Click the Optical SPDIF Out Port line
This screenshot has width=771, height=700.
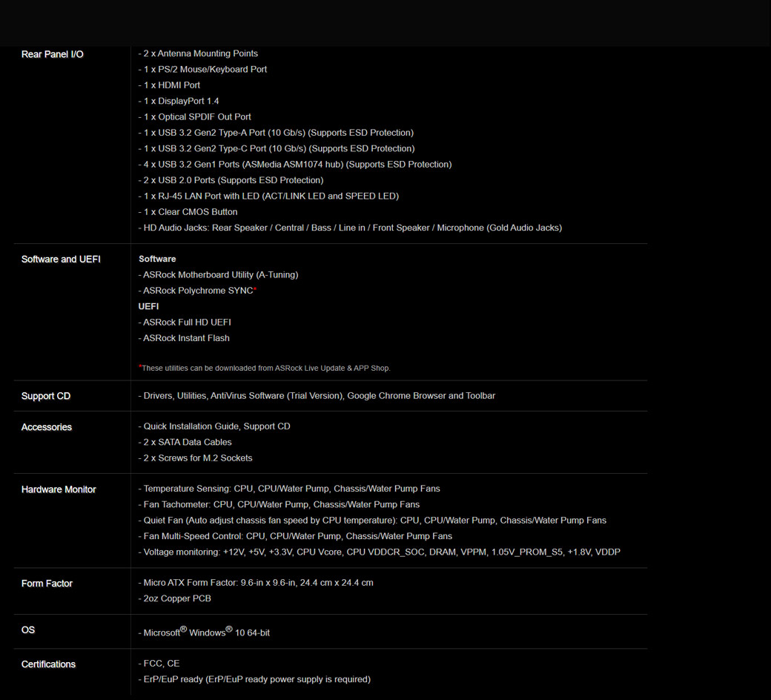195,117
